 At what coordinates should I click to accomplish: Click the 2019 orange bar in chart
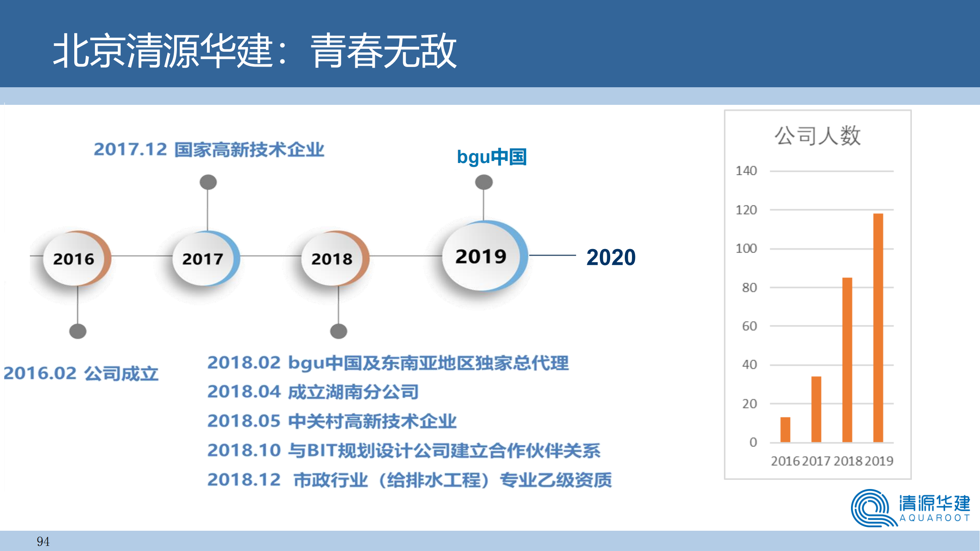click(878, 328)
